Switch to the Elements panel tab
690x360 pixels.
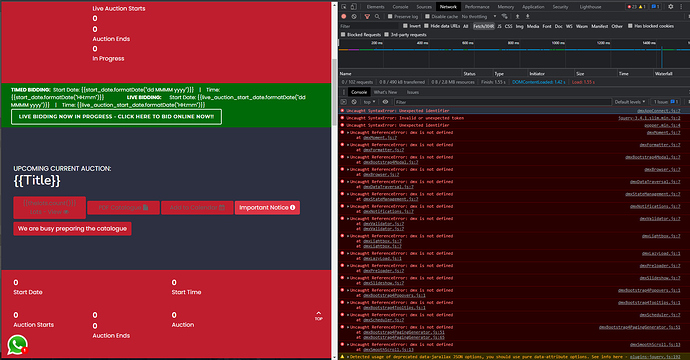tap(375, 7)
